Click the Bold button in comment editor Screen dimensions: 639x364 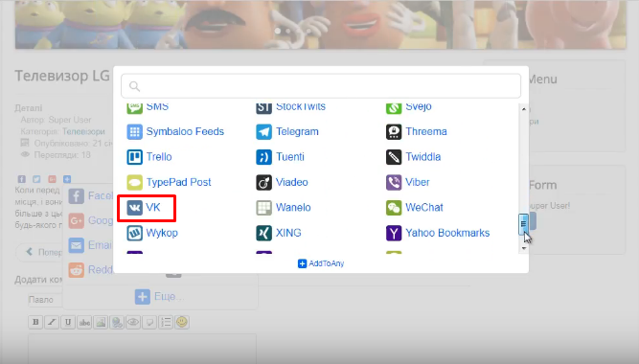point(35,322)
